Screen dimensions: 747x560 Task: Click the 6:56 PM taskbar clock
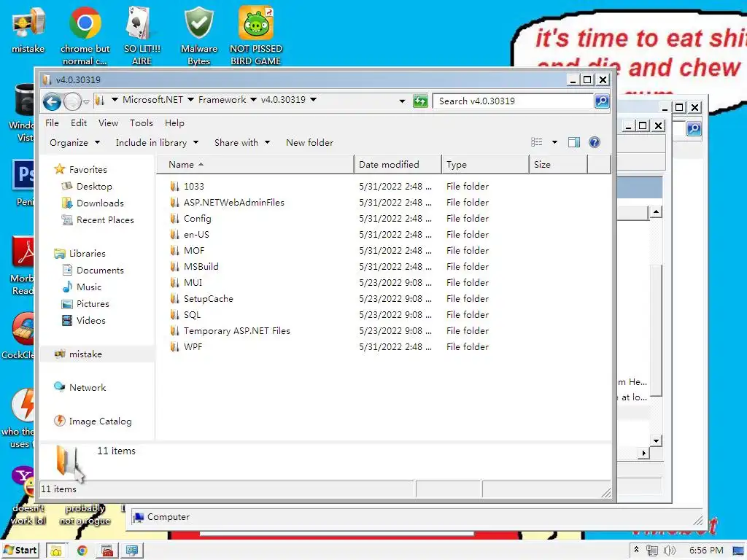click(x=706, y=551)
